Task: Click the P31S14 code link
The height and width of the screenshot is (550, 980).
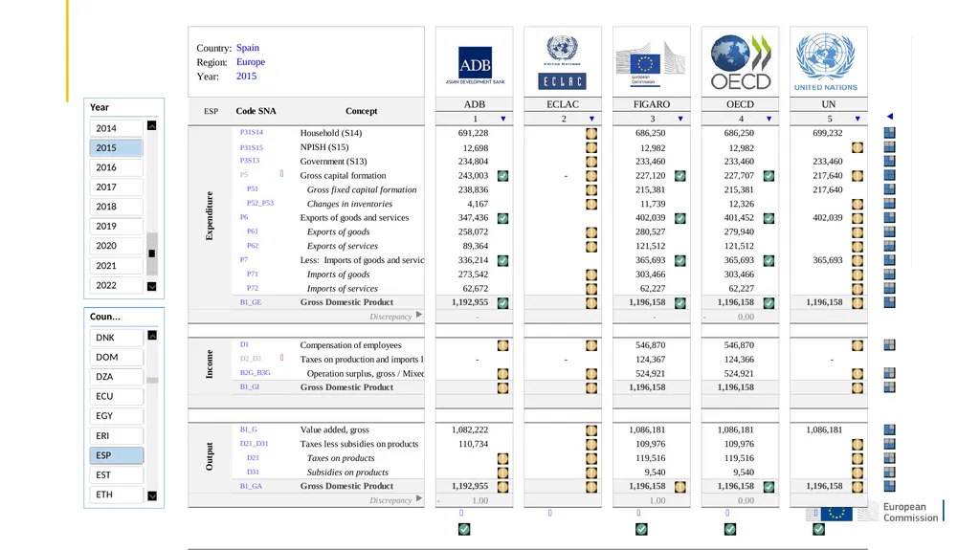Action: tap(252, 133)
